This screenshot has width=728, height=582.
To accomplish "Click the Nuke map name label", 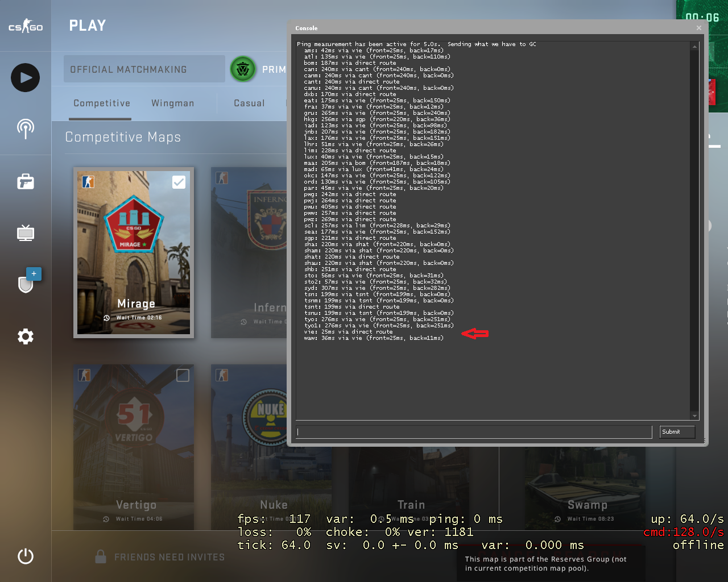I will (274, 505).
